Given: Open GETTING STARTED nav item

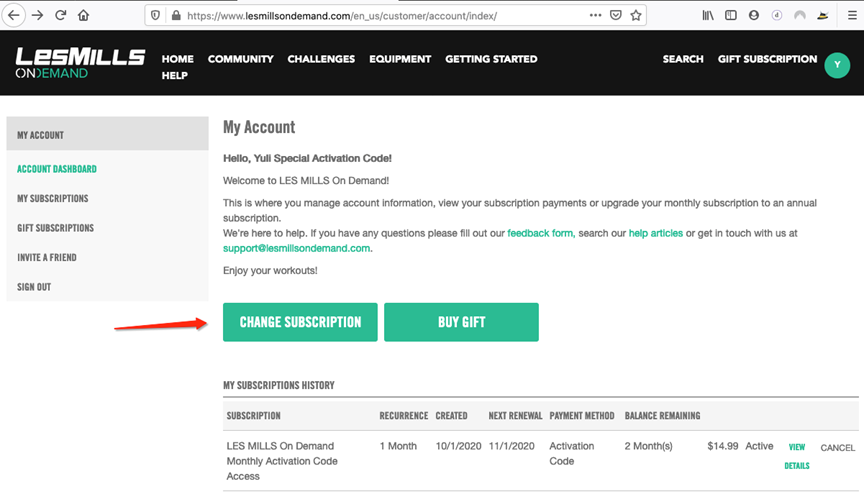Looking at the screenshot, I should 491,59.
